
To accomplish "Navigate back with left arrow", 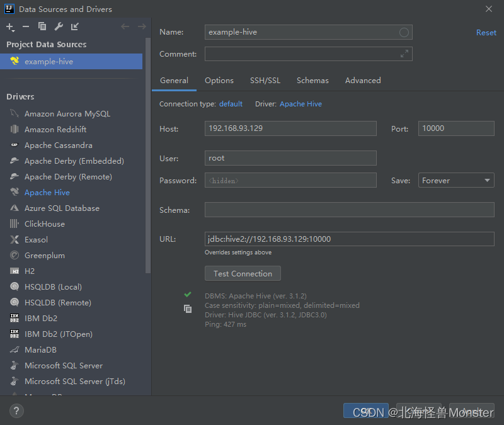I will [x=125, y=26].
